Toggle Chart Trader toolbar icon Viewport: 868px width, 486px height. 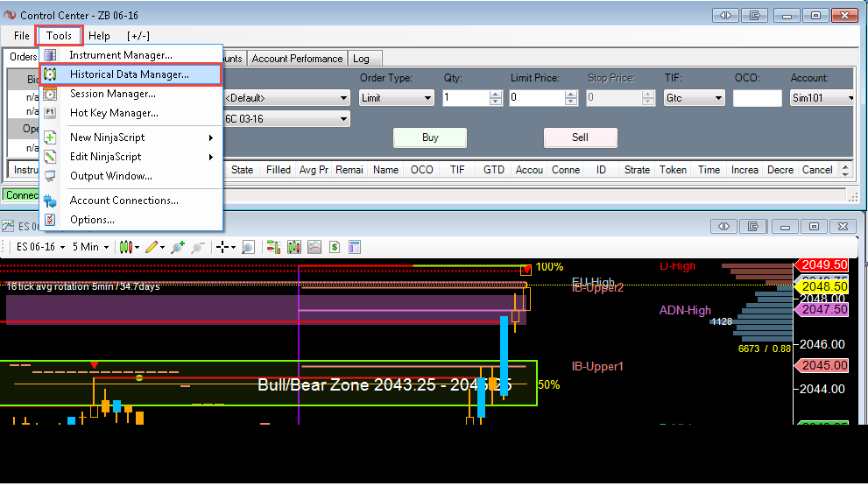click(x=273, y=247)
